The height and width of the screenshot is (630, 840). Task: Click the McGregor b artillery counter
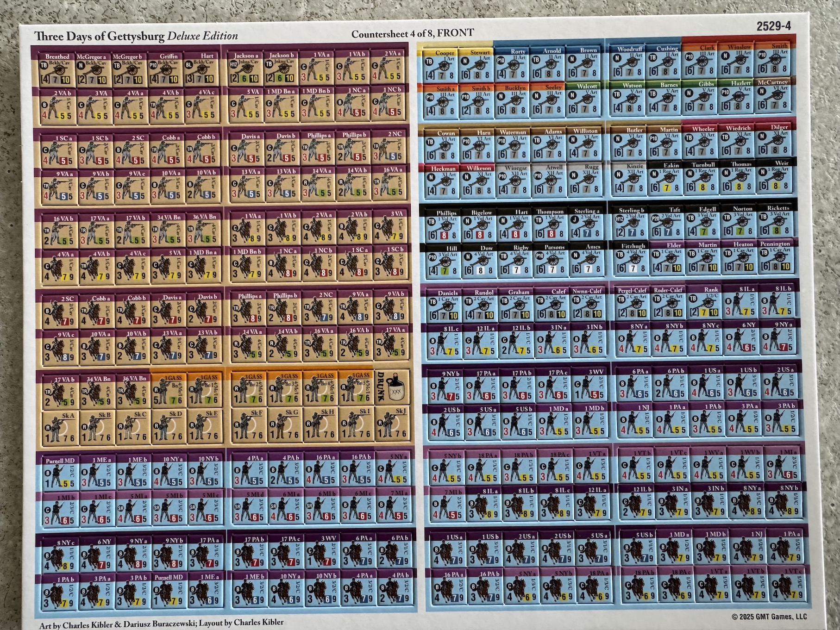[130, 69]
